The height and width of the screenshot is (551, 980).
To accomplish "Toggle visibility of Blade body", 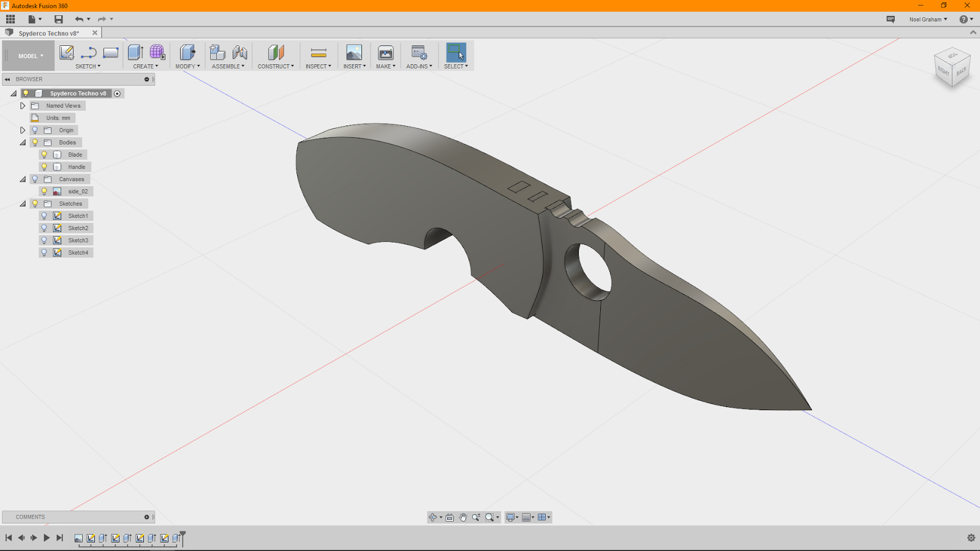I will click(x=44, y=155).
